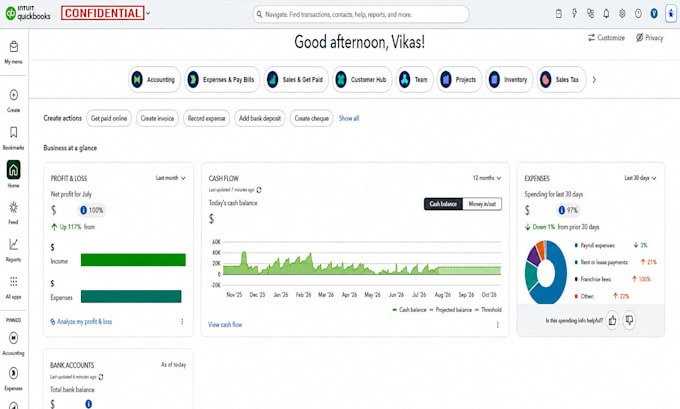Click info icon next to 100%
Image resolution: width=680 pixels, height=409 pixels.
(x=84, y=210)
